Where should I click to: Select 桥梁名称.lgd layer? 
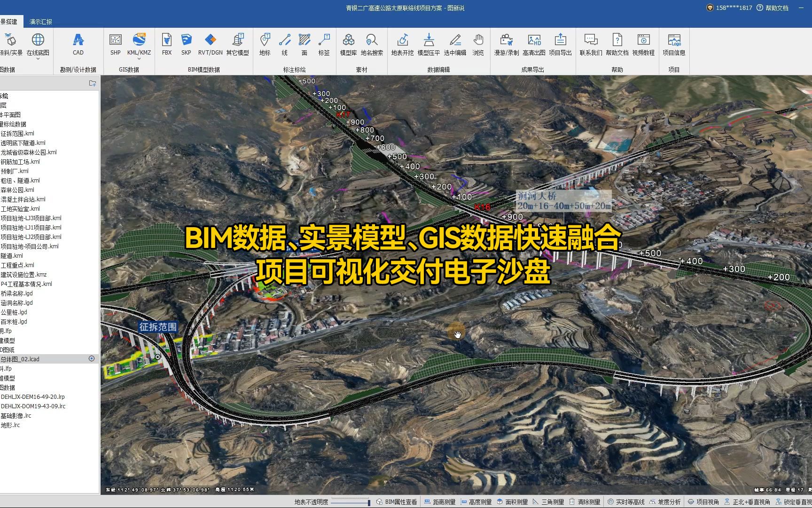coord(16,293)
